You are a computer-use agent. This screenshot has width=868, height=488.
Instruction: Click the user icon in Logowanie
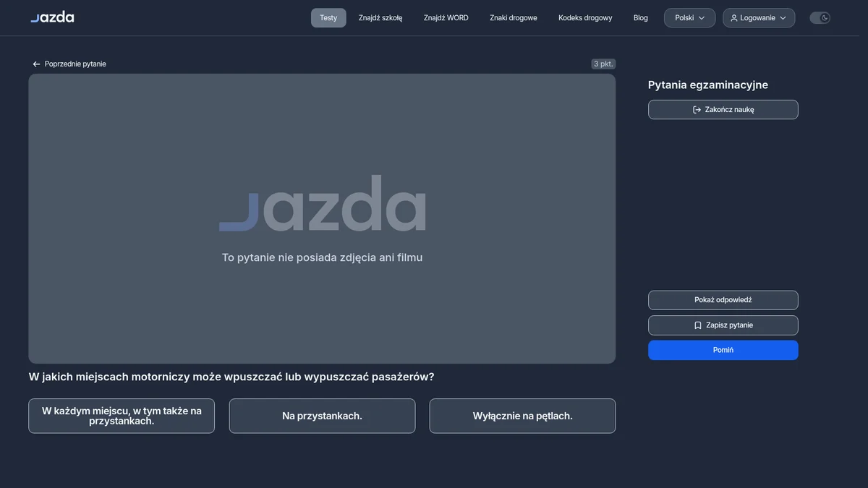click(x=734, y=18)
